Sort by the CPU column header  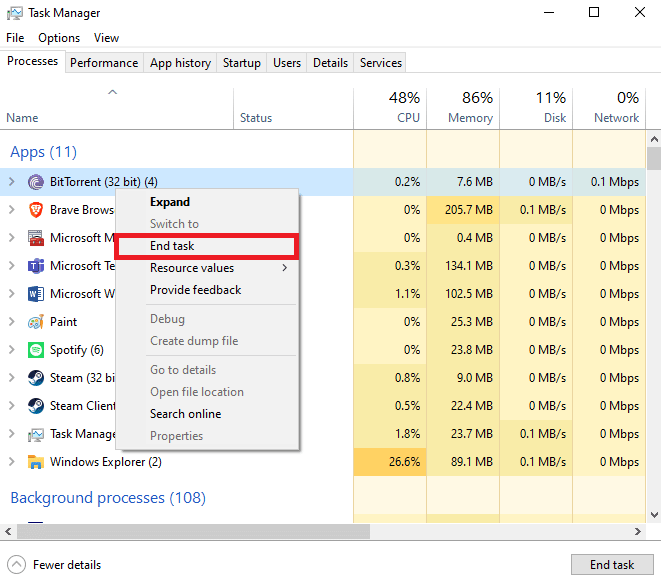[390, 108]
